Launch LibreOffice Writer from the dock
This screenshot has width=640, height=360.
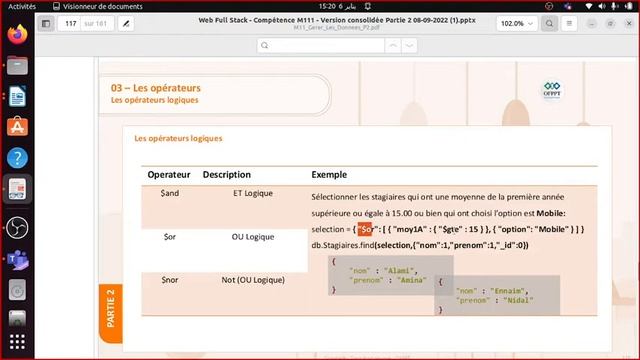[17, 96]
